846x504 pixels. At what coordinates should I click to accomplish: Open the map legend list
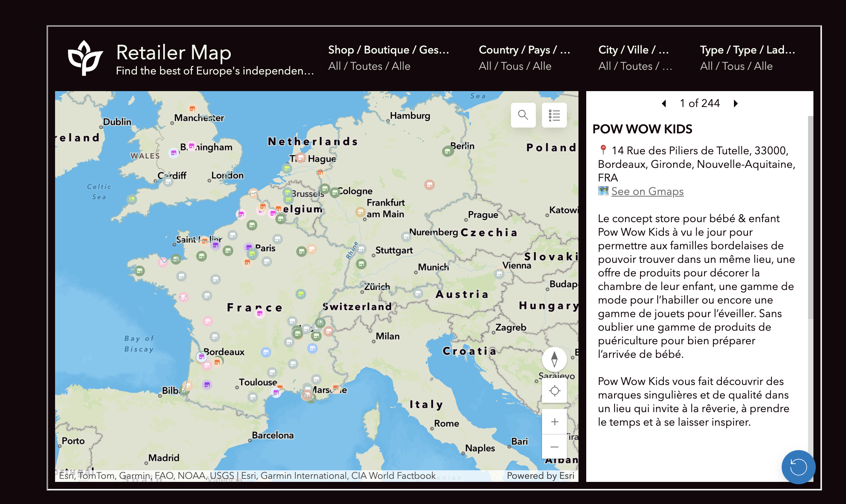[554, 115]
